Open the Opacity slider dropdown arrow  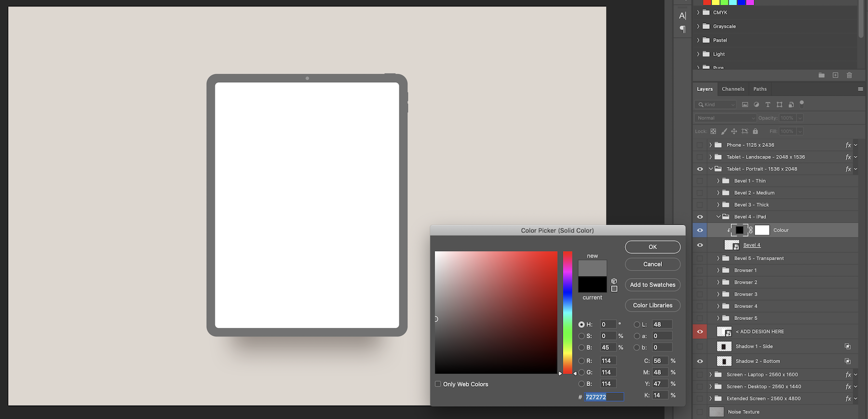pyautogui.click(x=800, y=118)
